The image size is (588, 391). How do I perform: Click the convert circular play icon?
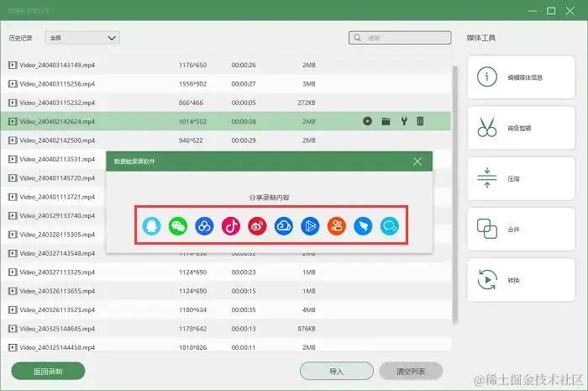[x=486, y=279]
